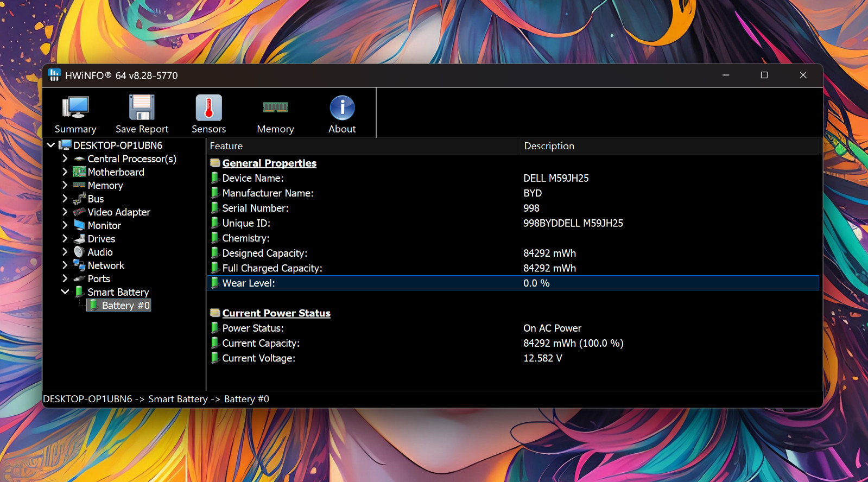The height and width of the screenshot is (482, 868).
Task: Expand the Central Processor(s) node
Action: (65, 158)
